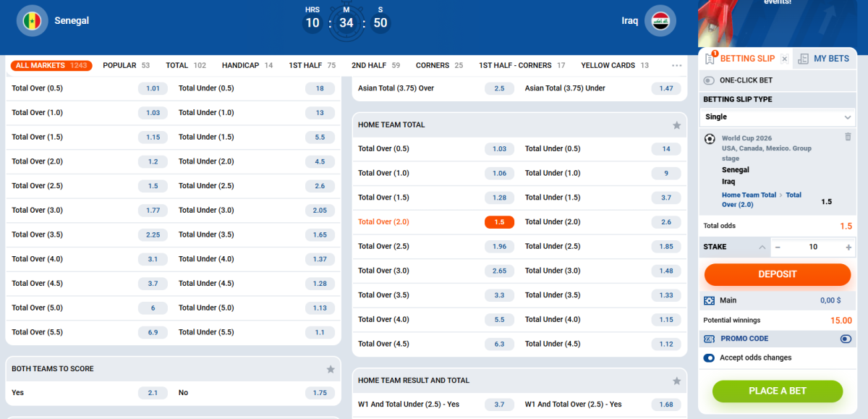Decrease the stake with minus button
This screenshot has width=868, height=419.
[778, 247]
